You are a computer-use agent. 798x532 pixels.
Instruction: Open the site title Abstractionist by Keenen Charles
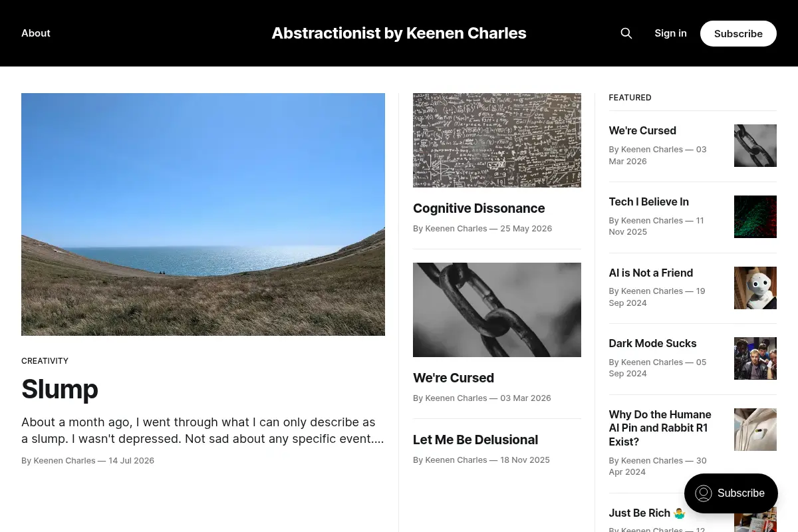[x=399, y=33]
